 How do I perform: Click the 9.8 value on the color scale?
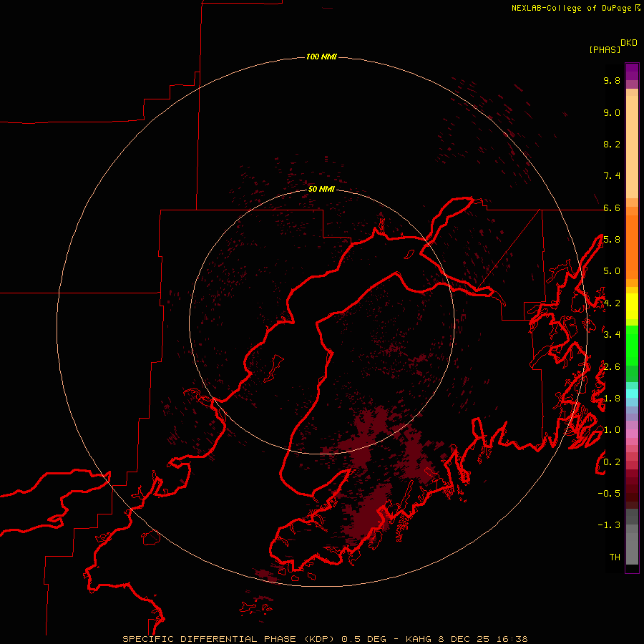coord(612,80)
